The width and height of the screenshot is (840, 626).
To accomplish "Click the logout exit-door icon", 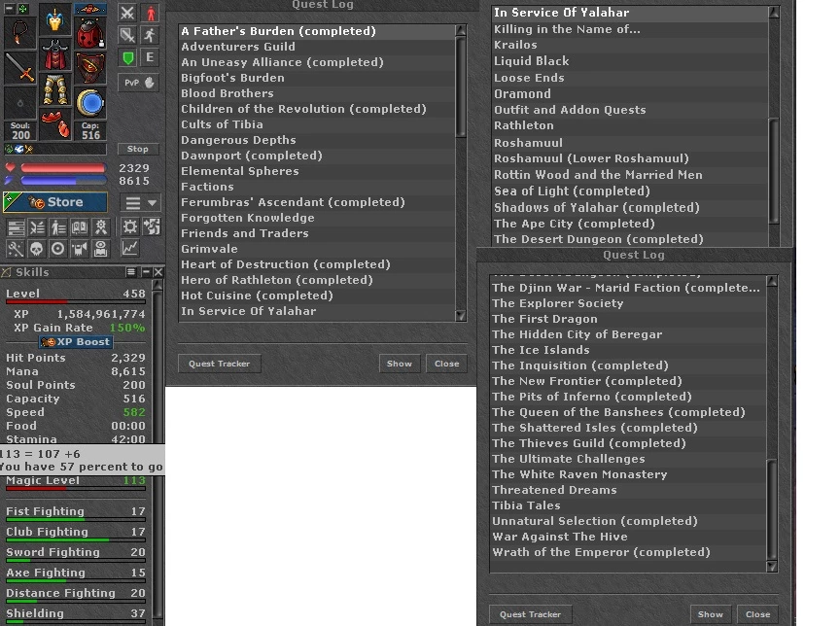I will (x=152, y=226).
